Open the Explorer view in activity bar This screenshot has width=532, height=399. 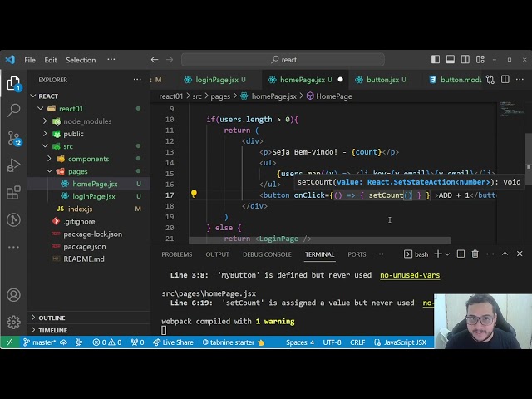point(13,83)
